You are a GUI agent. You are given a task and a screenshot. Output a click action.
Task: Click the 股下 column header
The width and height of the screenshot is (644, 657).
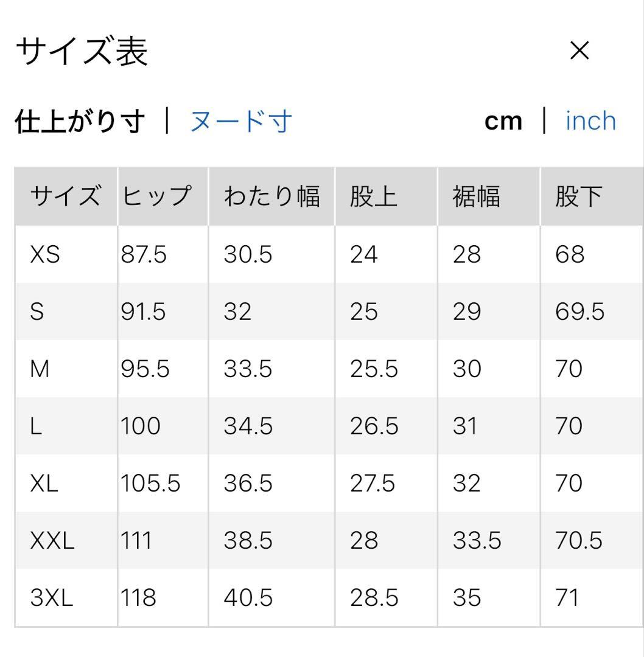pos(579,196)
